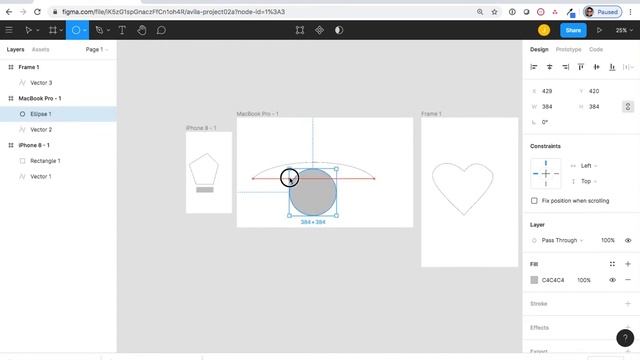Click the layer opacity 100% field
This screenshot has width=640, height=360.
click(608, 240)
